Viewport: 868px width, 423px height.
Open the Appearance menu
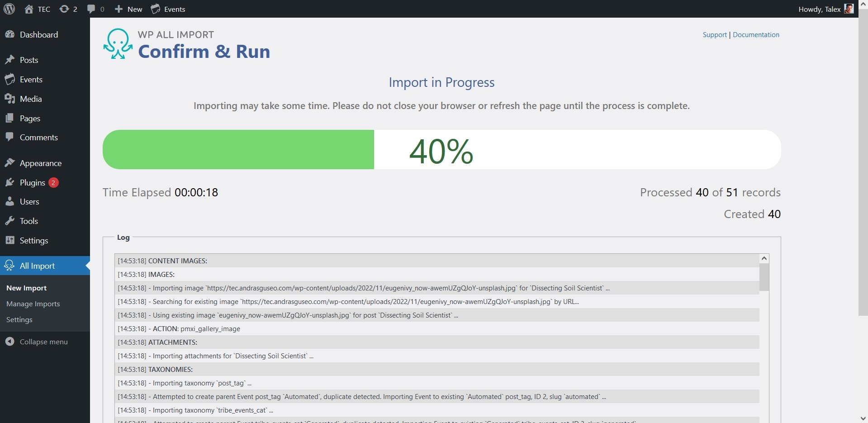40,163
